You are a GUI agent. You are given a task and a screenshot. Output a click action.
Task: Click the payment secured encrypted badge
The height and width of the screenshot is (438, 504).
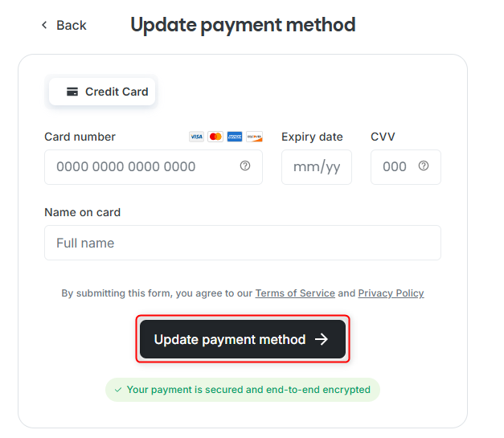coord(243,390)
